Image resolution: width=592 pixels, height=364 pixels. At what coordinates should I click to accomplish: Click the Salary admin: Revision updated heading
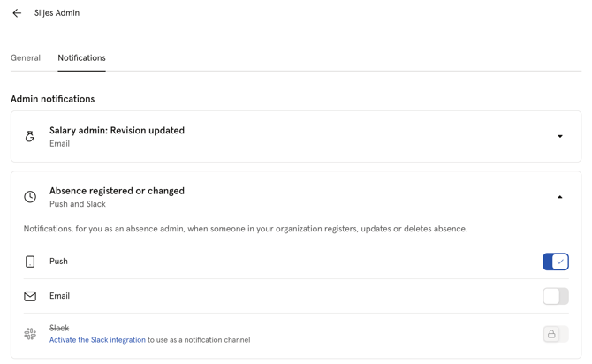[x=117, y=131]
